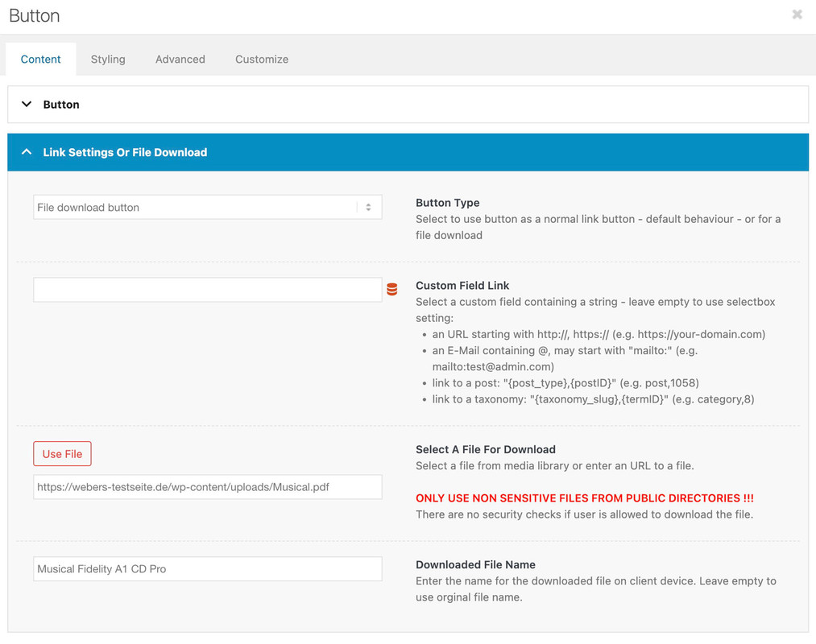
Task: Click the Button dialog title
Action: (35, 15)
